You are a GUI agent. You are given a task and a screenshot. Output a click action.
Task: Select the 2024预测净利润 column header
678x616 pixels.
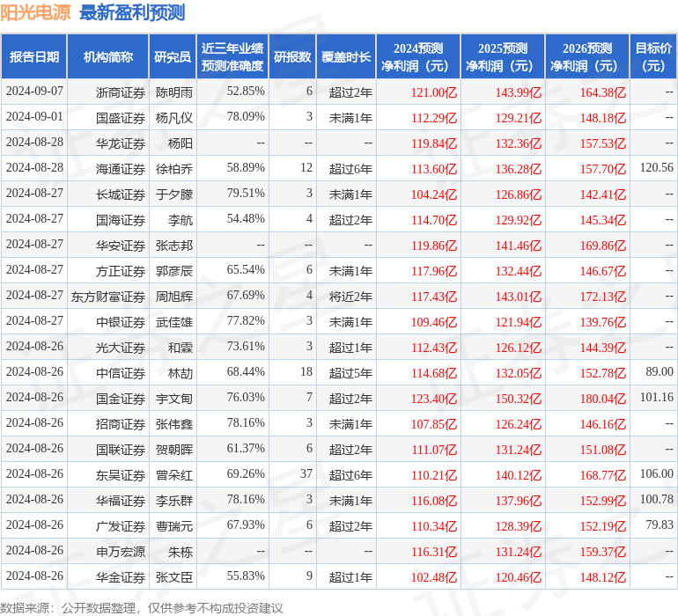pyautogui.click(x=418, y=56)
